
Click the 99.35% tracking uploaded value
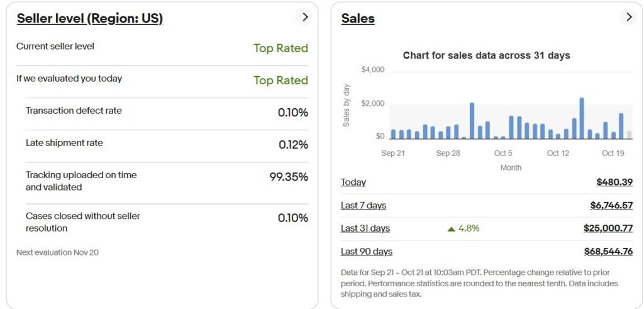(x=289, y=177)
